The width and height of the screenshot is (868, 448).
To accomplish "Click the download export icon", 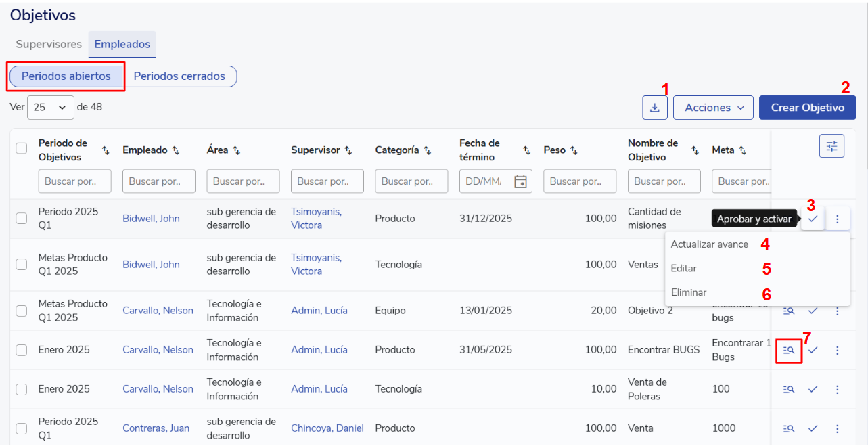I will [x=654, y=108].
